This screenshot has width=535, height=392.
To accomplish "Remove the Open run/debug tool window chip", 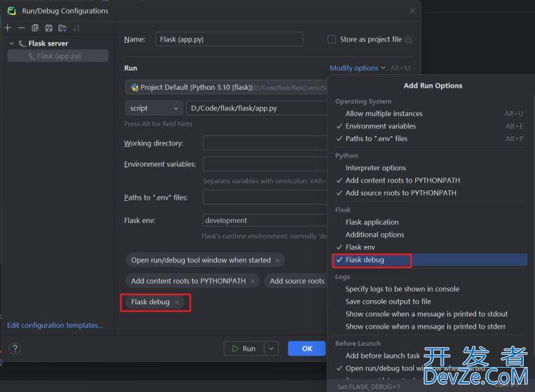I will click(277, 260).
